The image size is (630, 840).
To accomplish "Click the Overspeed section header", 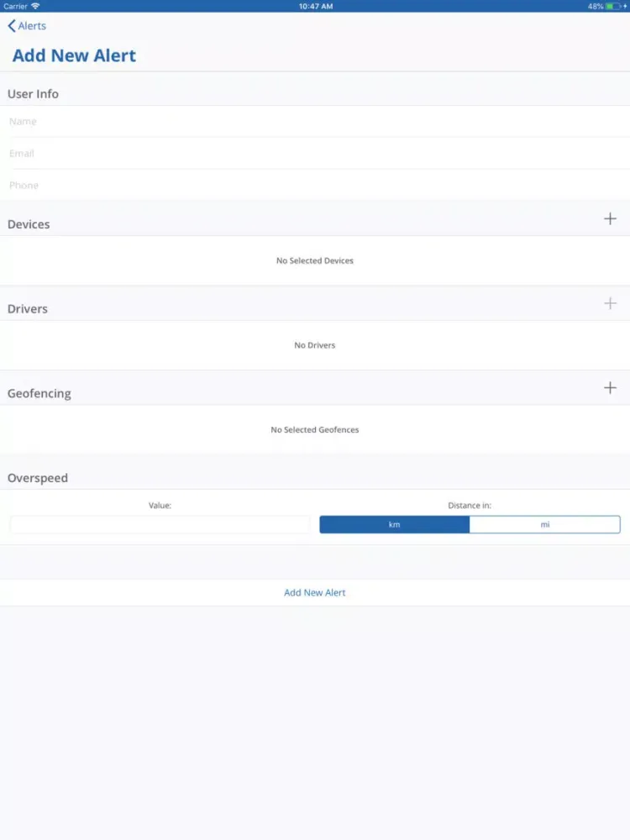I will click(x=38, y=478).
